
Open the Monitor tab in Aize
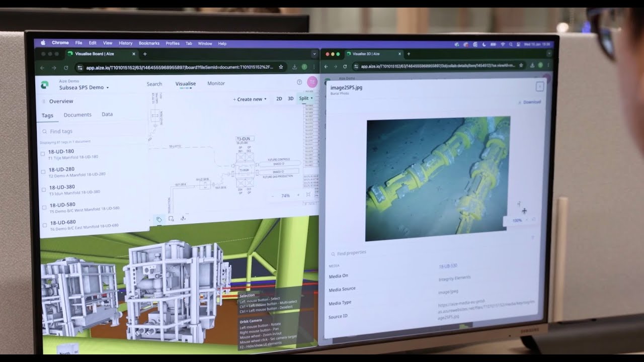click(216, 83)
